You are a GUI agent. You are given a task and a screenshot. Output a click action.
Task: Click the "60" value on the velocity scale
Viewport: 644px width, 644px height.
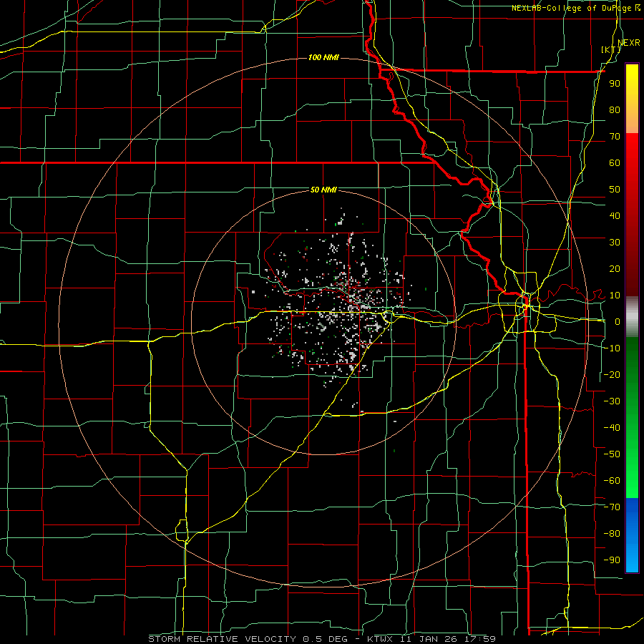click(615, 163)
